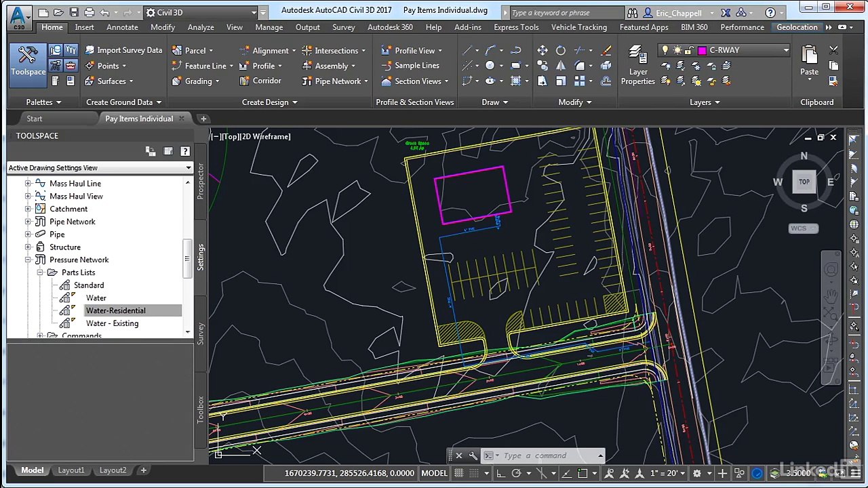The height and width of the screenshot is (488, 868).
Task: Toggle polar tracking in status bar
Action: coord(516,473)
